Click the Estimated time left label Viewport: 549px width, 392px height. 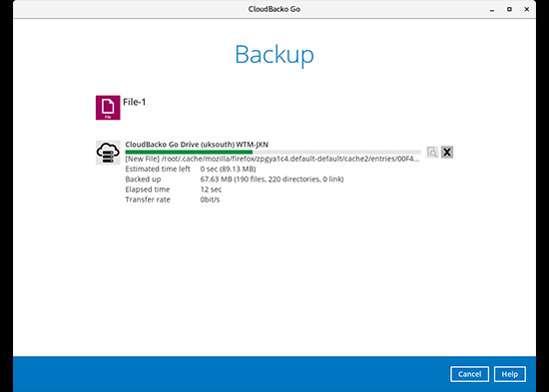158,169
